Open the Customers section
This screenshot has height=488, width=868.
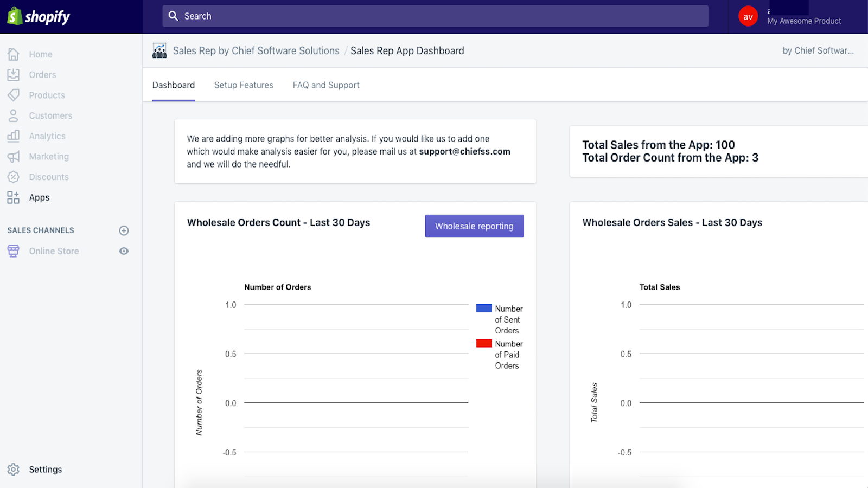(x=50, y=115)
